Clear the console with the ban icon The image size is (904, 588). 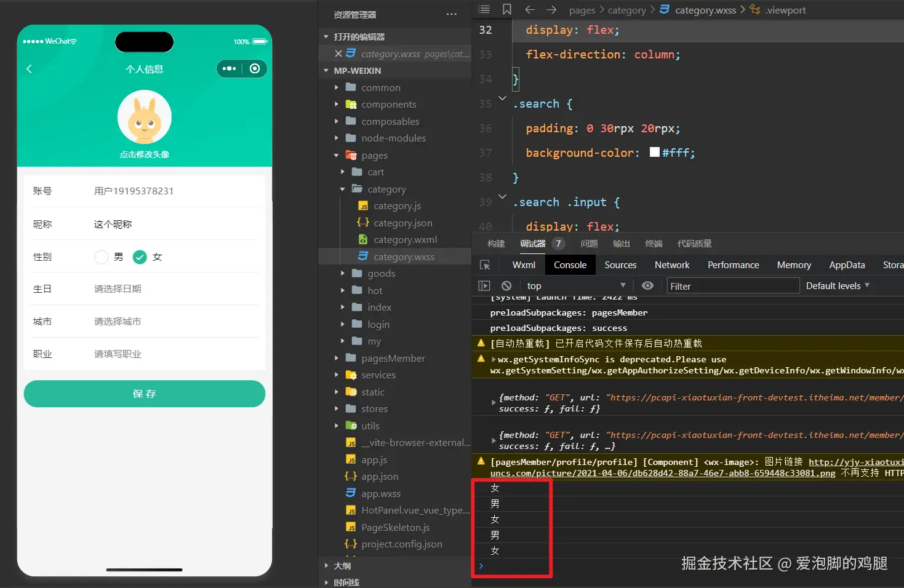click(506, 285)
